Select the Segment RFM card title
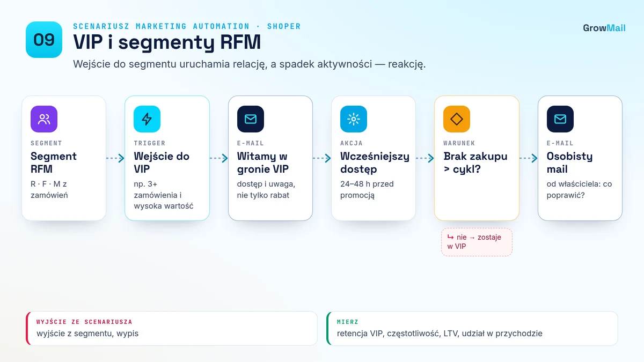Viewport: 644px width, 362px height. [54, 162]
